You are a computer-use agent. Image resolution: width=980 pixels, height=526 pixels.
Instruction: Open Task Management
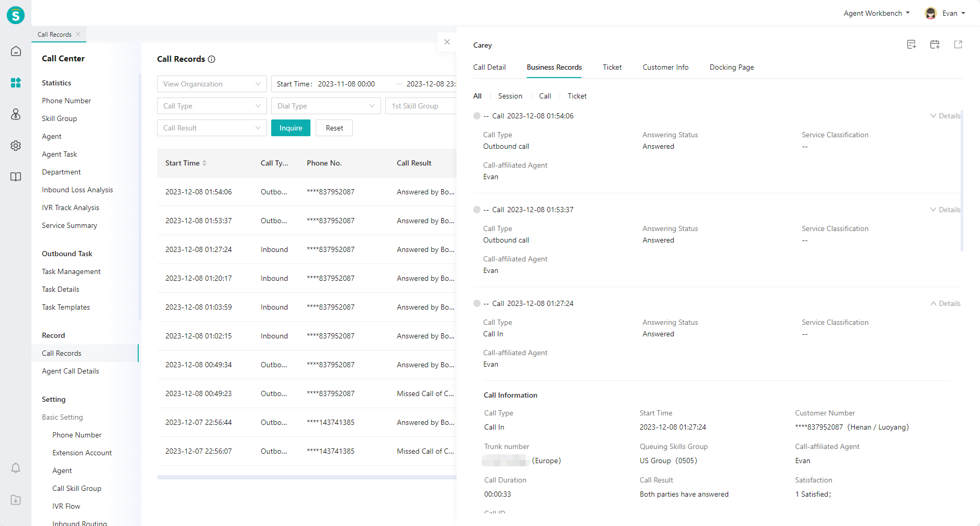tap(71, 271)
